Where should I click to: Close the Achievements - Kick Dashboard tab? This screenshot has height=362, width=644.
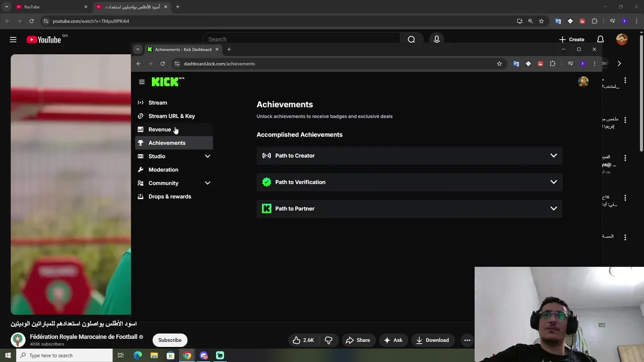click(217, 49)
